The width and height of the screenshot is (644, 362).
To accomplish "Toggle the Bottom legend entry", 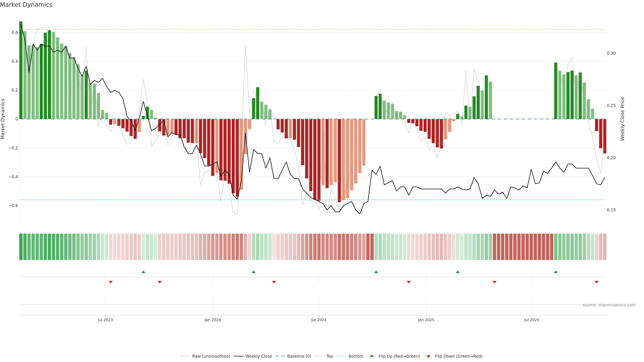I will point(356,356).
